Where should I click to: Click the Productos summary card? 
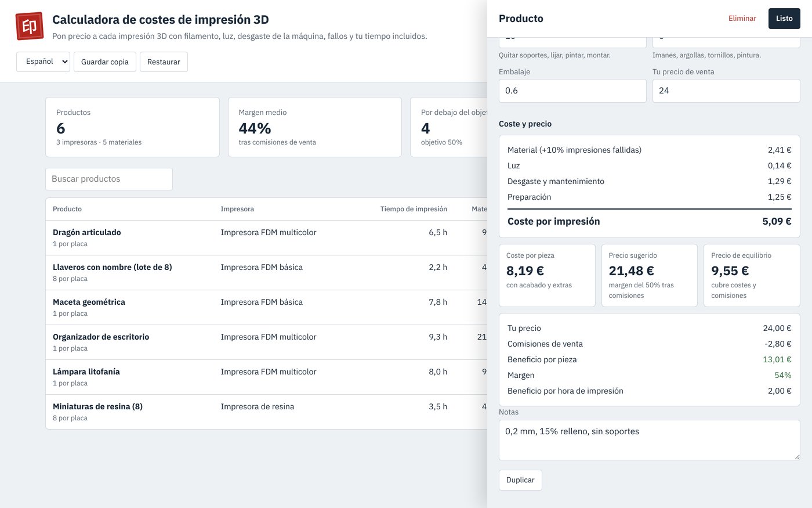pos(132,127)
